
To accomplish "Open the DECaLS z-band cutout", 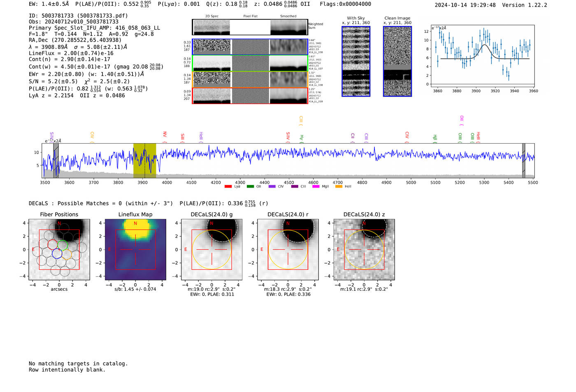I will pyautogui.click(x=364, y=249).
